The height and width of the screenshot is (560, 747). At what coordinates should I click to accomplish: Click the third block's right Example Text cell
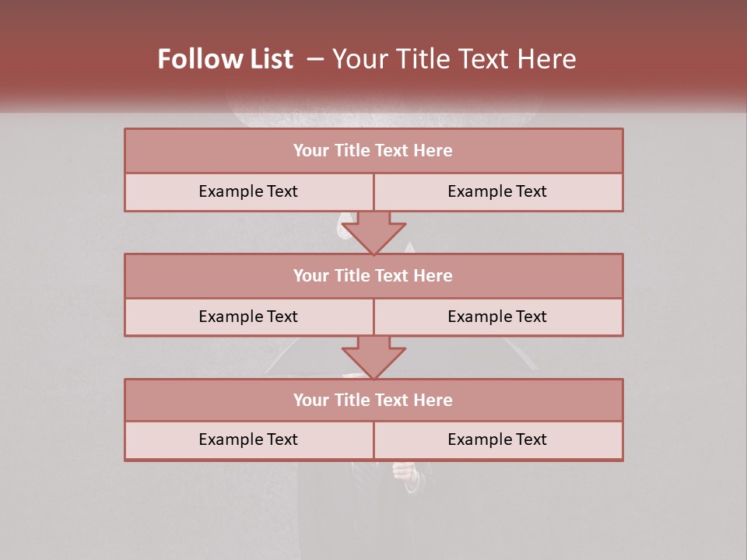pos(498,440)
